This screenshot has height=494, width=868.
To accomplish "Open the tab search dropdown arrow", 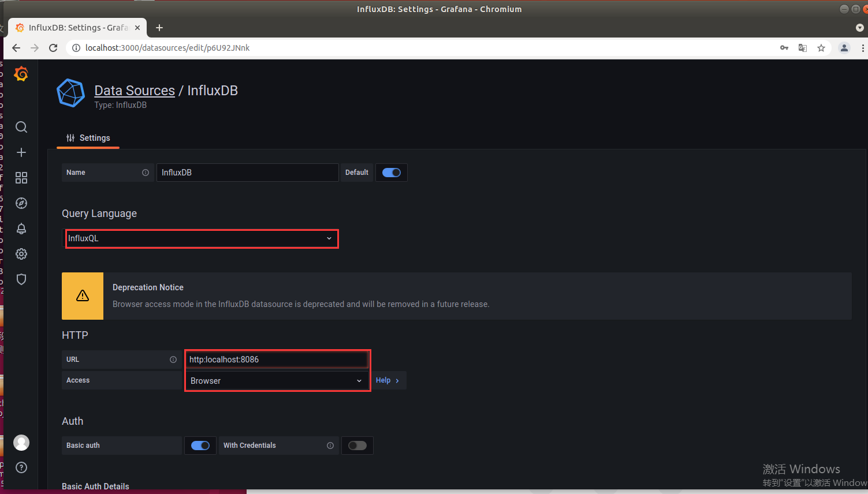I will click(x=859, y=28).
